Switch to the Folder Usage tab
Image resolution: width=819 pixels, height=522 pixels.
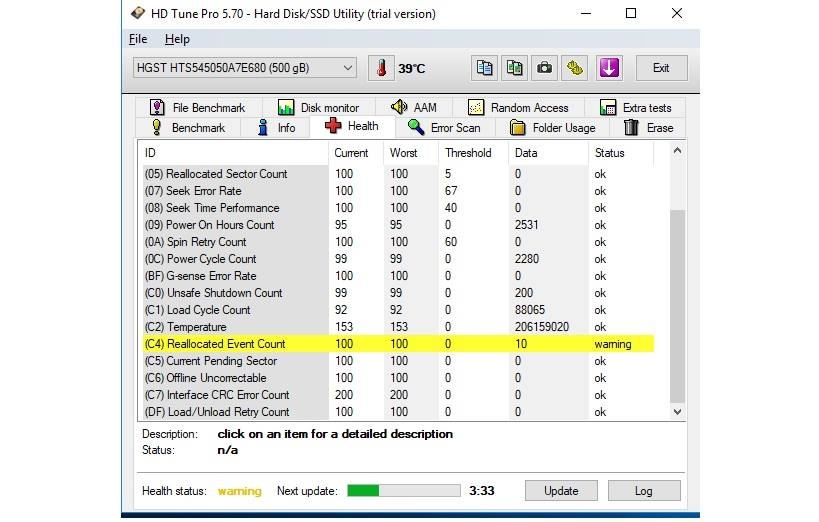[553, 127]
